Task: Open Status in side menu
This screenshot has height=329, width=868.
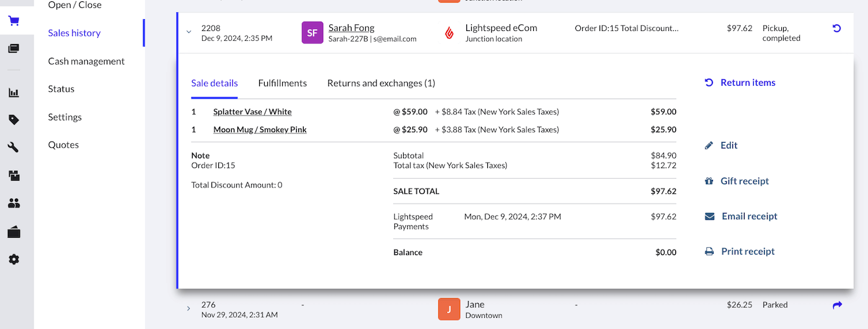Action: point(61,89)
